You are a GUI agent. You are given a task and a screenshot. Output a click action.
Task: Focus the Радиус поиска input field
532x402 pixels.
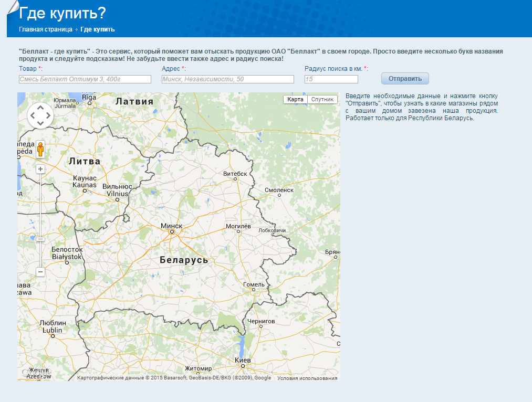(331, 79)
